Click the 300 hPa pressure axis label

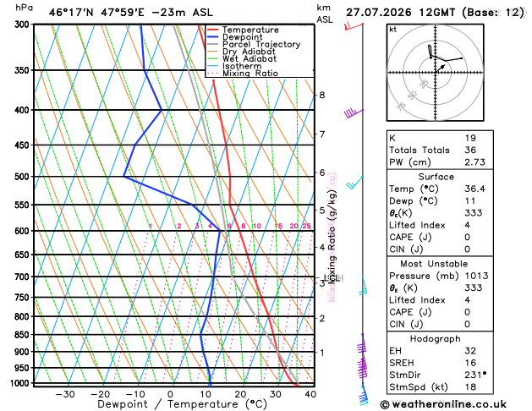pyautogui.click(x=22, y=24)
